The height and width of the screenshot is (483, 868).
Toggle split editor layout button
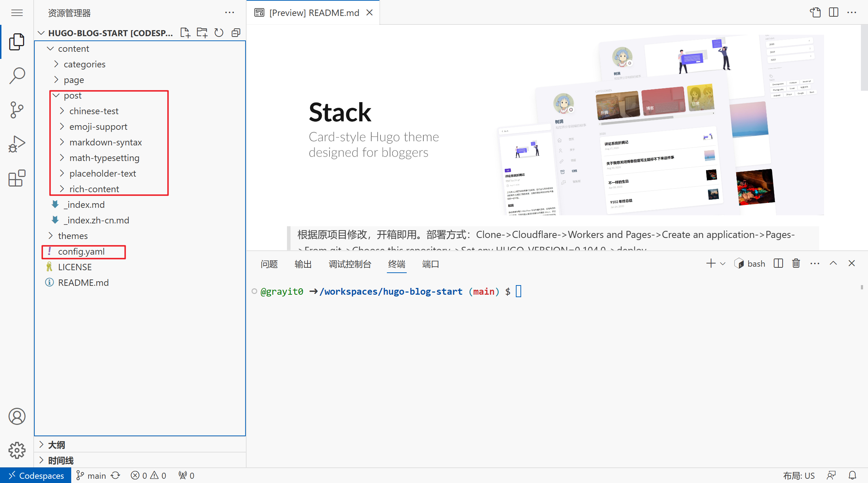[x=834, y=12]
